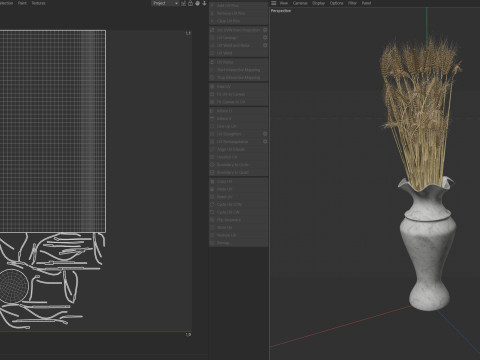480x360 pixels.
Task: Click the Remove UV Pins icon
Action: click(x=212, y=13)
